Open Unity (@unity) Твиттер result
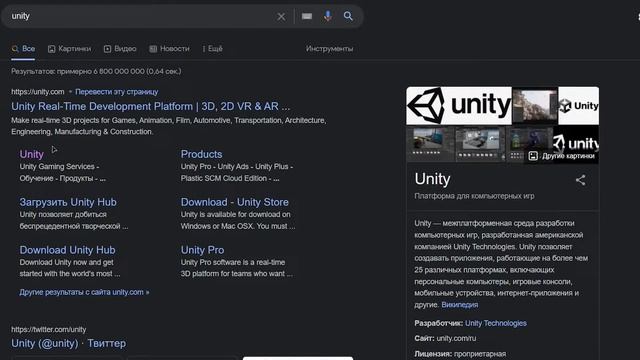 (x=69, y=343)
